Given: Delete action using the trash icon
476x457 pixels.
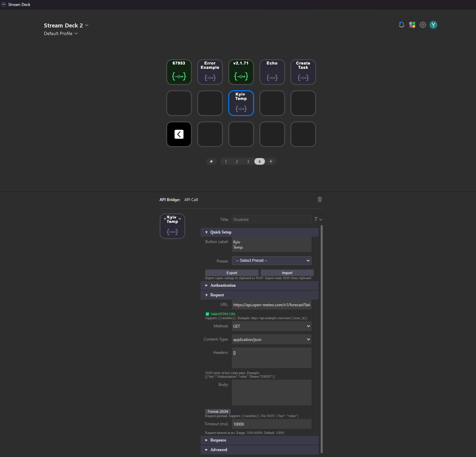Looking at the screenshot, I should tap(319, 199).
